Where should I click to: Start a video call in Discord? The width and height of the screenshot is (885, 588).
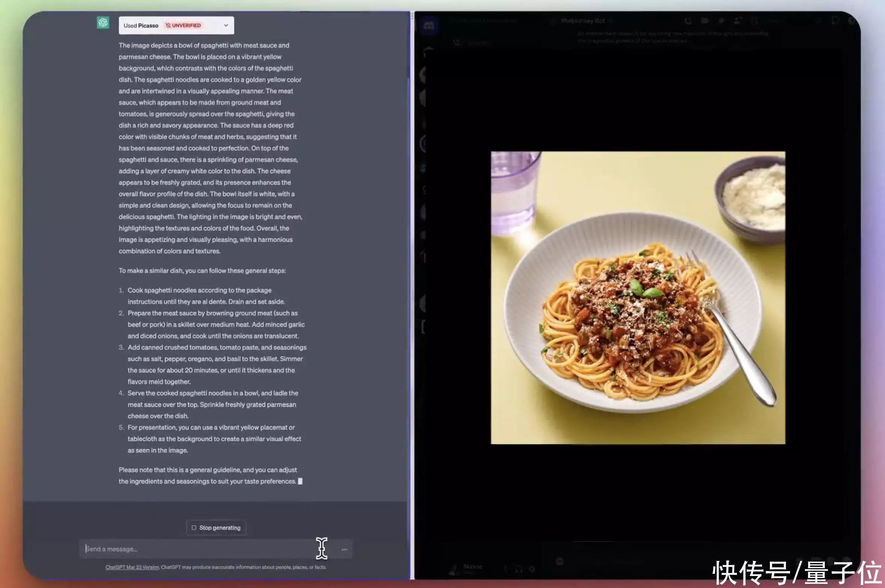tap(705, 21)
